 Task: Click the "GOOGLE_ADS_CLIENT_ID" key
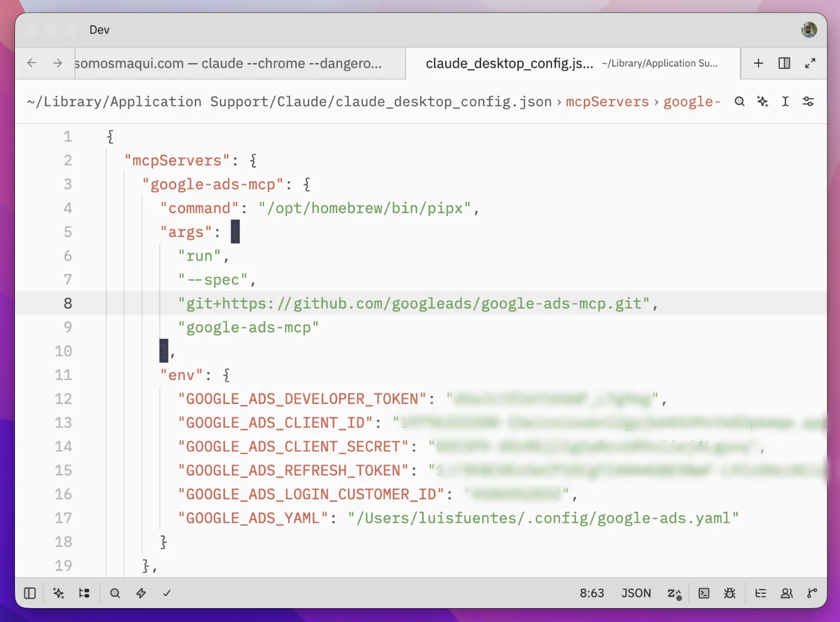click(x=275, y=423)
